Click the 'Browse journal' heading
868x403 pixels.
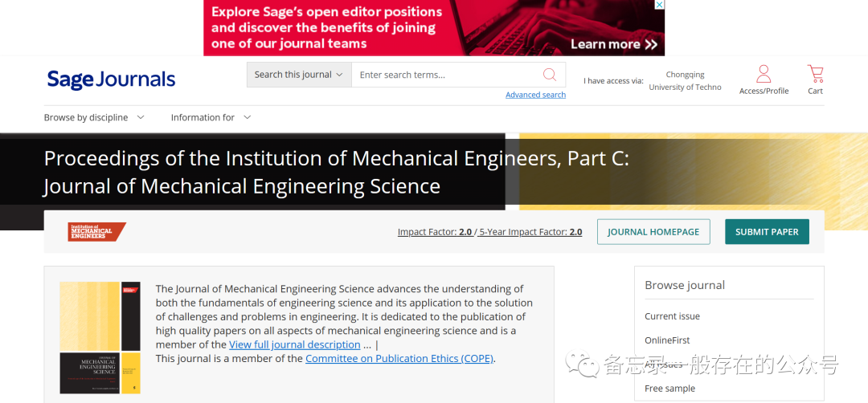point(685,285)
